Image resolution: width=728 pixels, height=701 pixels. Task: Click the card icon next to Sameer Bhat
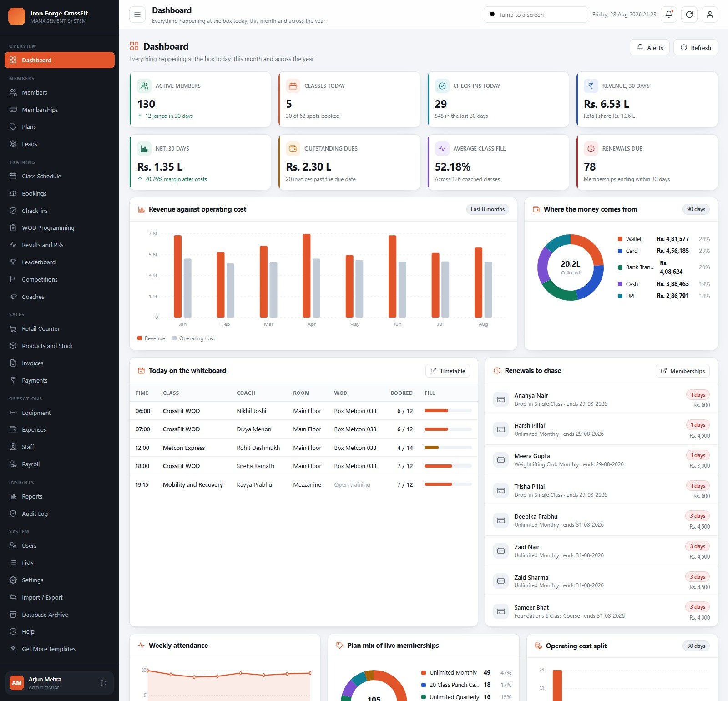pyautogui.click(x=501, y=611)
